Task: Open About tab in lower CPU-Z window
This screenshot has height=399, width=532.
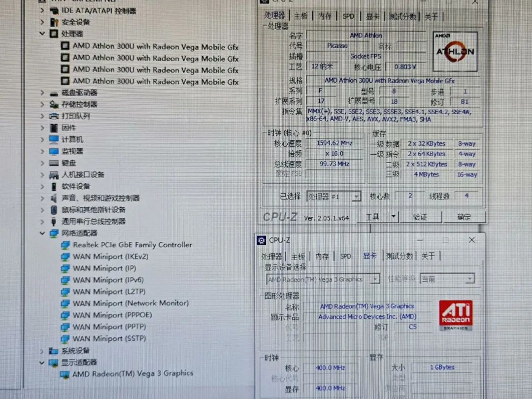Action: 428,256
